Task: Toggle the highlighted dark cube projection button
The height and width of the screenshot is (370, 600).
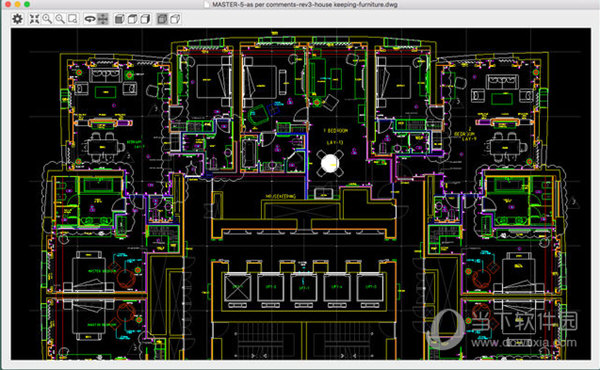Action: [162, 19]
